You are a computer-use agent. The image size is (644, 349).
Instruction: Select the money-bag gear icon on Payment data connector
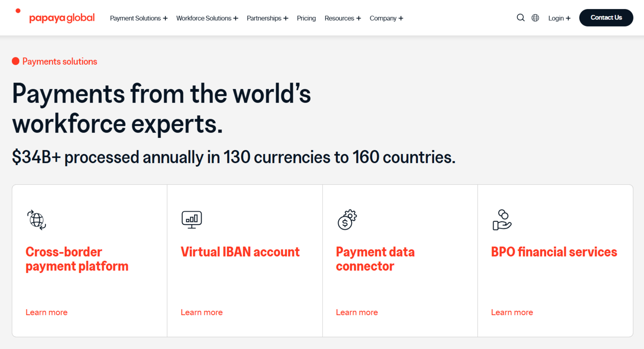[347, 219]
